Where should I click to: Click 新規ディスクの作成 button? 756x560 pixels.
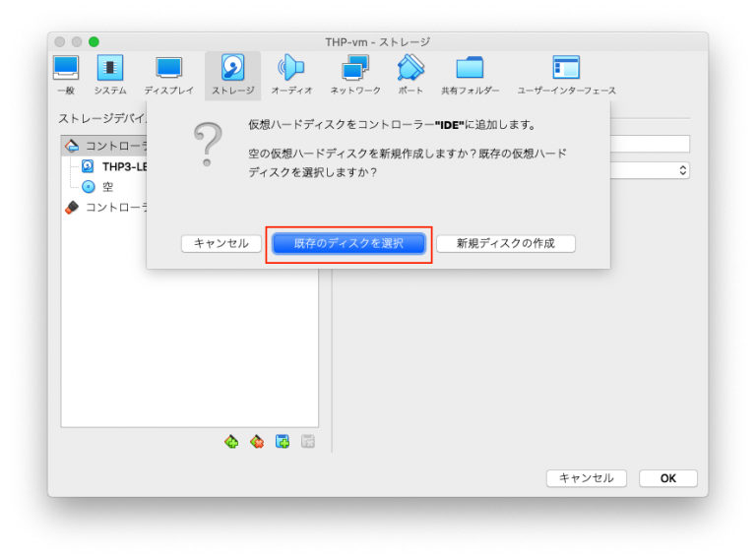506,243
